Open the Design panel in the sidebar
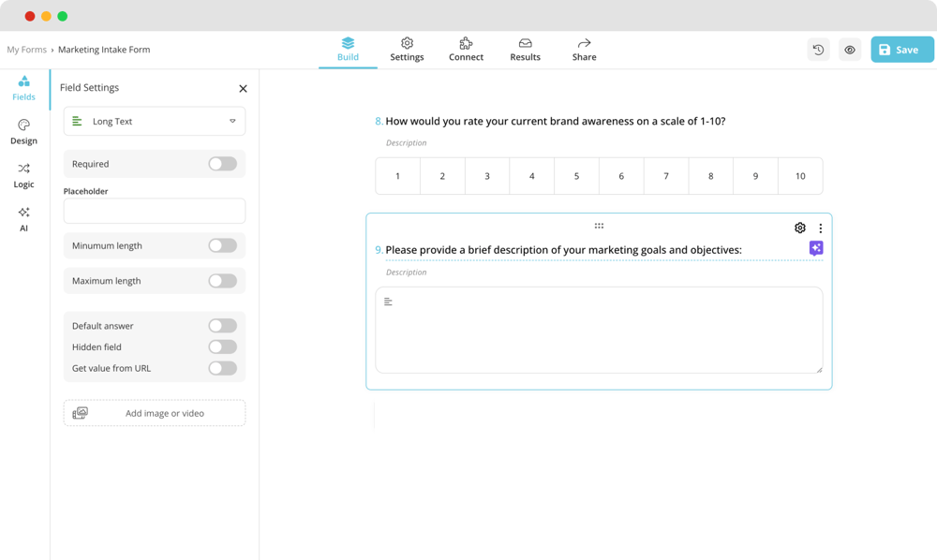This screenshot has height=560, width=937. click(x=23, y=132)
